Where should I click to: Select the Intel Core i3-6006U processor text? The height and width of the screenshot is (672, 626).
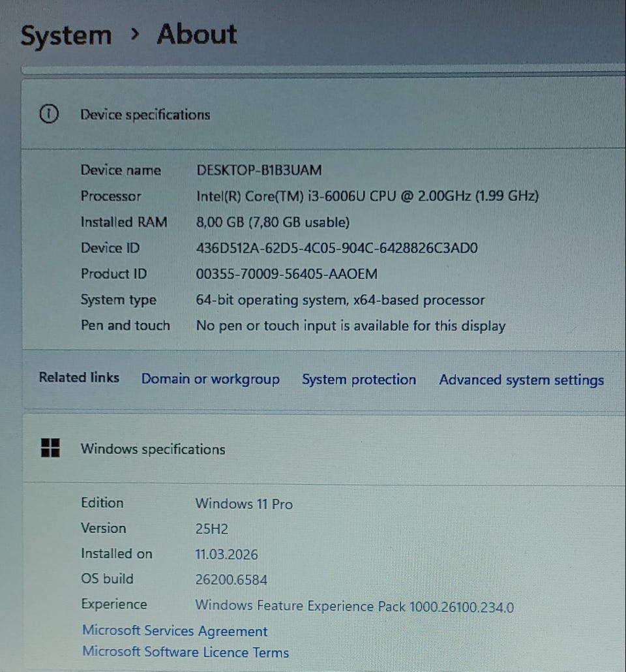[x=367, y=196]
